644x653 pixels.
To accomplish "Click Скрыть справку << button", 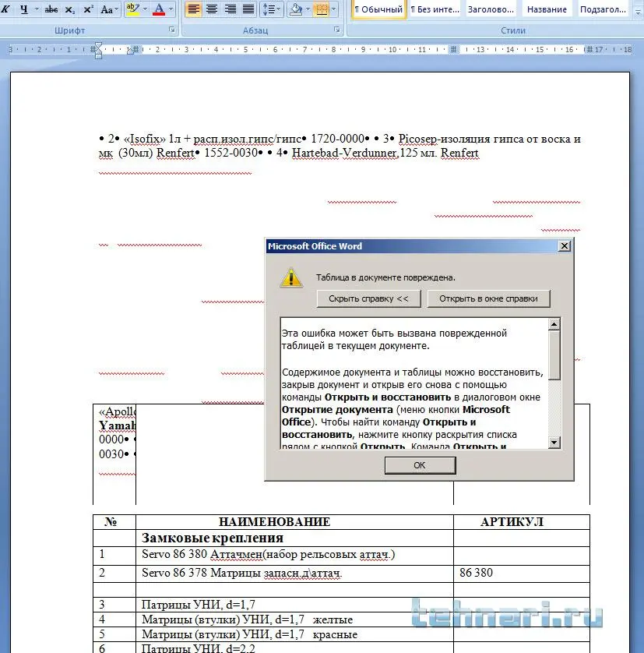I will (x=368, y=298).
